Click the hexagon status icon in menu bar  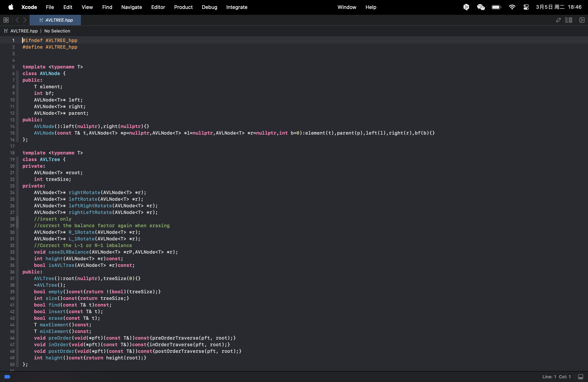[466, 7]
